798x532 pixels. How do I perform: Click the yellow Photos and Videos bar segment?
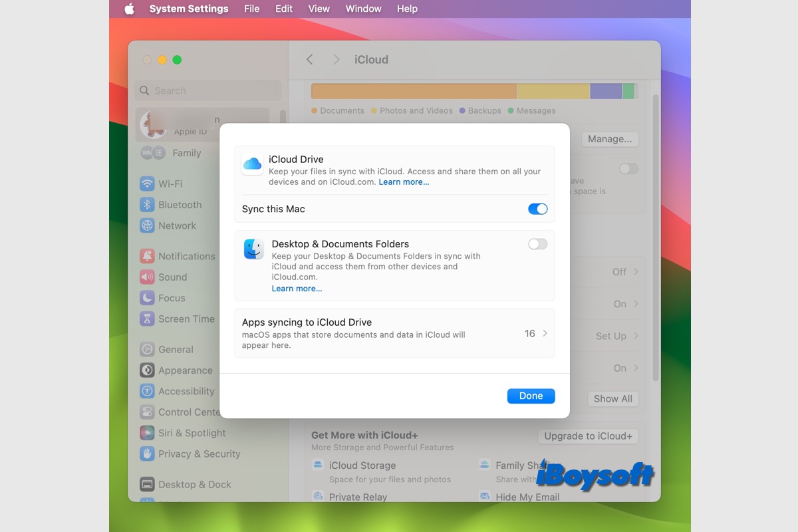(x=553, y=91)
